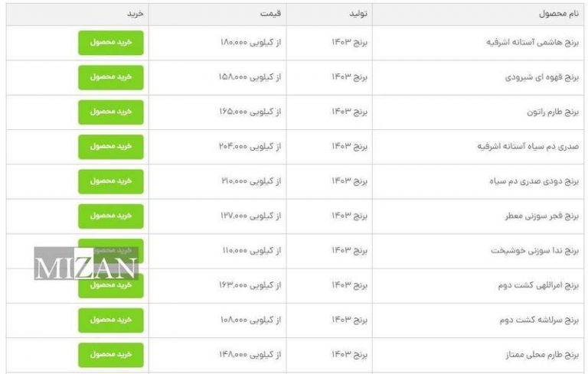
Task: Purchase برنج طارم محلی ممتاز
Action: (x=111, y=355)
